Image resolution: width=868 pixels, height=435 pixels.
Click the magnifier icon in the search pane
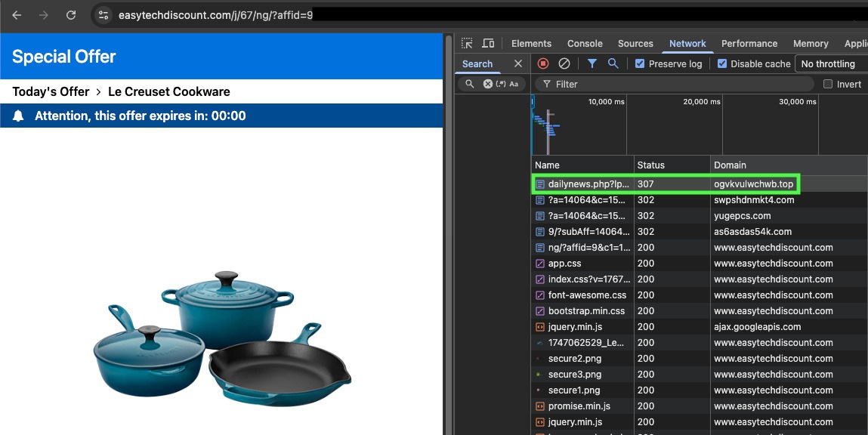click(x=469, y=84)
